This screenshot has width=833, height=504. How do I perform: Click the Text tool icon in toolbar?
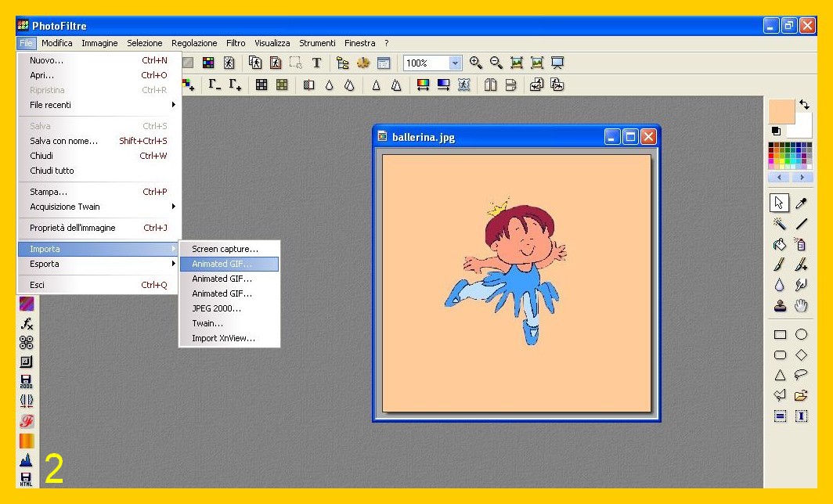316,63
